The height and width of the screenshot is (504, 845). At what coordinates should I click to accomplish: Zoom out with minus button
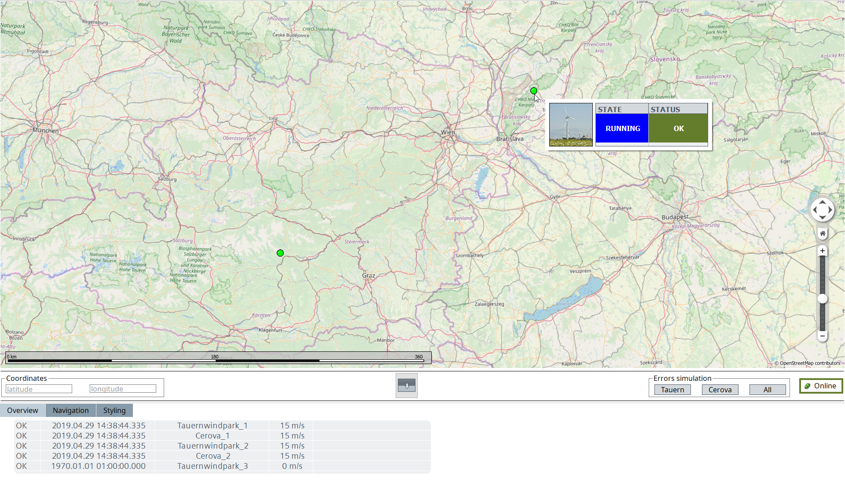point(822,336)
